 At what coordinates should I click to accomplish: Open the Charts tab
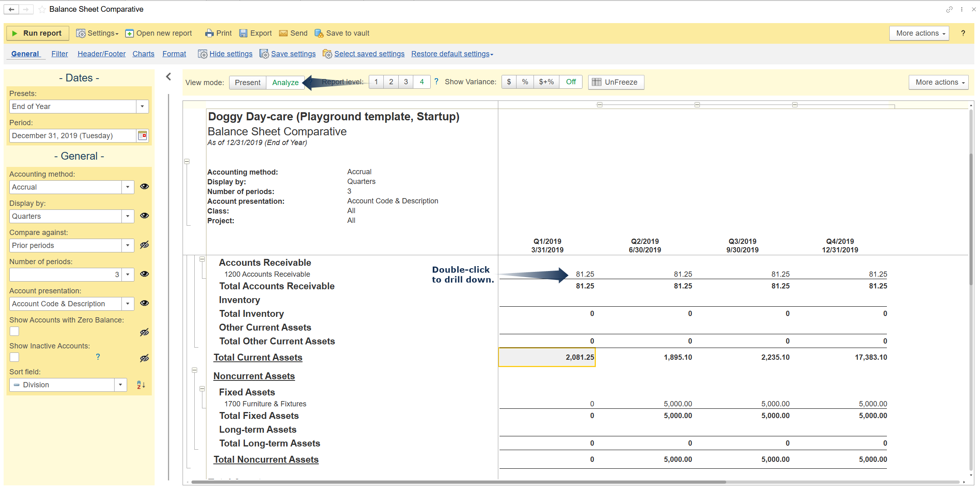[143, 54]
